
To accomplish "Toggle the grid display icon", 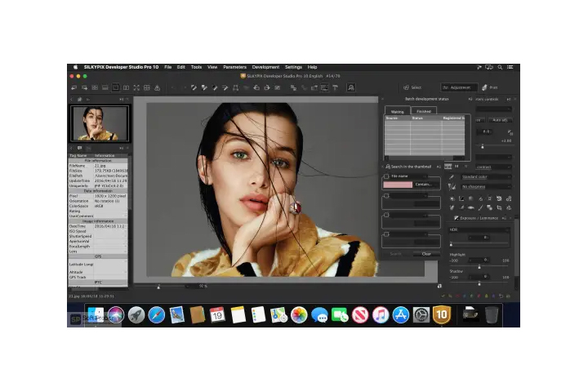I will point(147,87).
